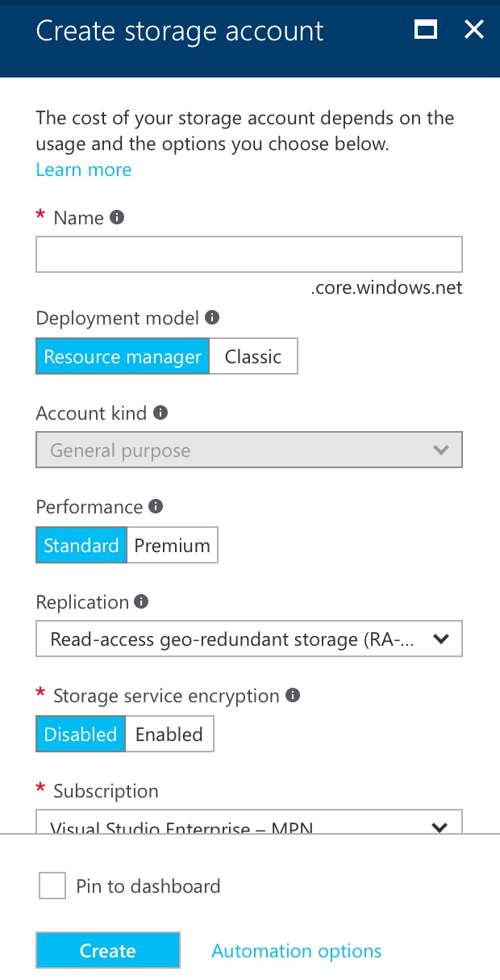Click the Performance info icon

pyautogui.click(x=157, y=506)
